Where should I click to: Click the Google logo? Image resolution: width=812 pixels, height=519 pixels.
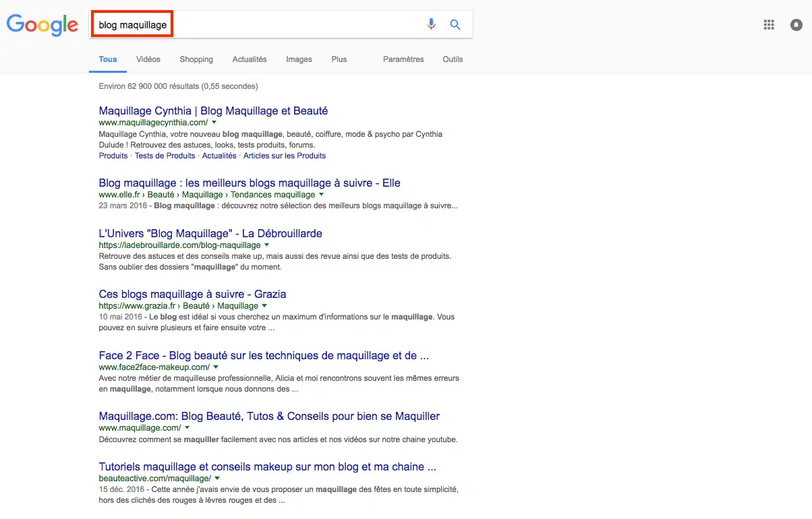pos(42,25)
